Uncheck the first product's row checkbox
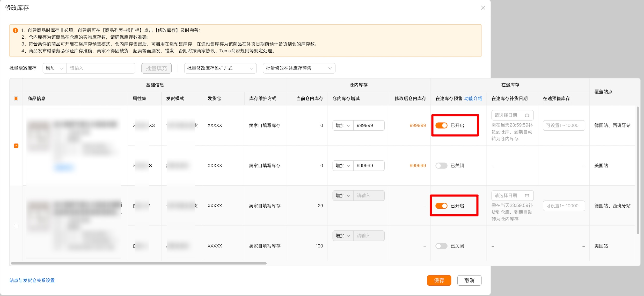The image size is (644, 296). click(x=16, y=145)
